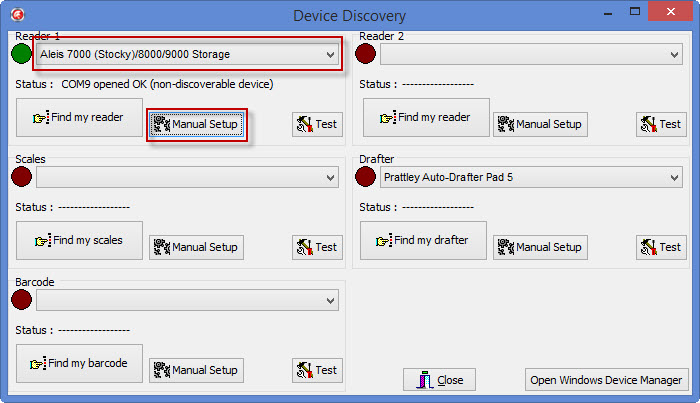Open Manual Setup for Reader 1
The image size is (700, 403).
click(196, 124)
